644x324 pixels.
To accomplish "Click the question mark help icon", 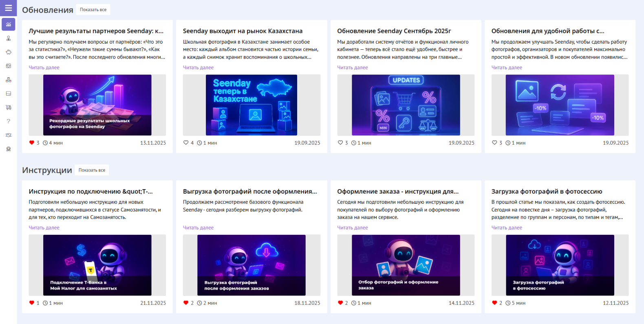I will click(x=9, y=121).
